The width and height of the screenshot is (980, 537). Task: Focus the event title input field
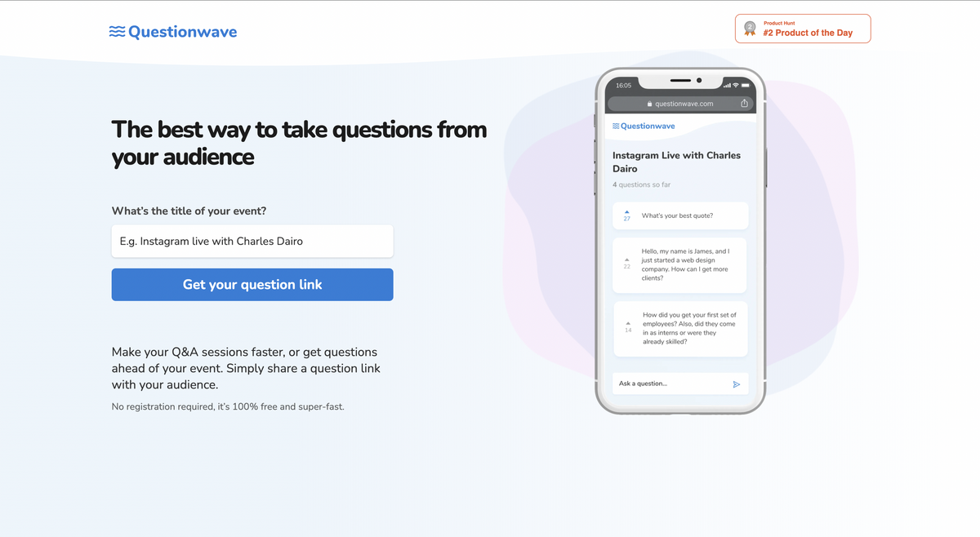click(252, 242)
